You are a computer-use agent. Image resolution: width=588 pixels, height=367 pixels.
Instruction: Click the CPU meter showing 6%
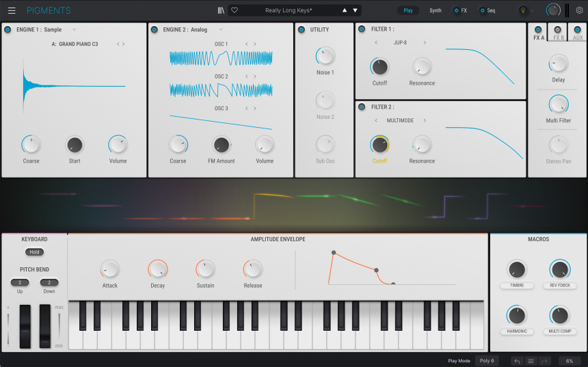pyautogui.click(x=570, y=361)
